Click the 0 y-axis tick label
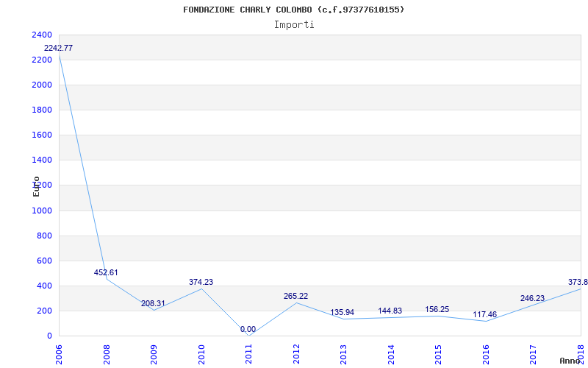588x368 pixels. pyautogui.click(x=49, y=336)
